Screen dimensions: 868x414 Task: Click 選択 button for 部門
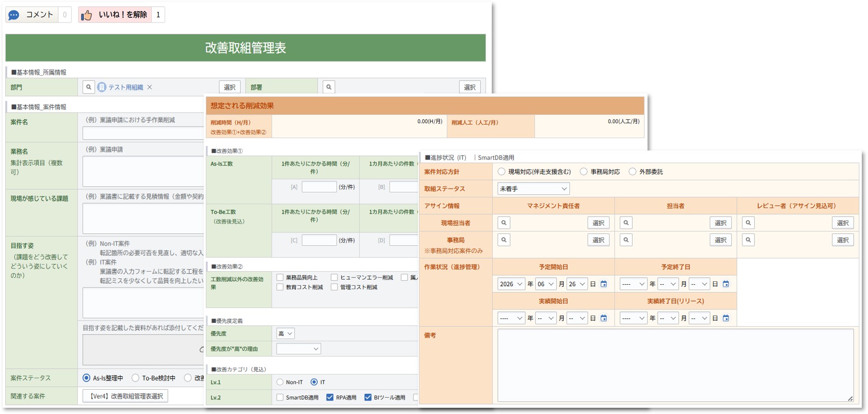pyautogui.click(x=230, y=87)
